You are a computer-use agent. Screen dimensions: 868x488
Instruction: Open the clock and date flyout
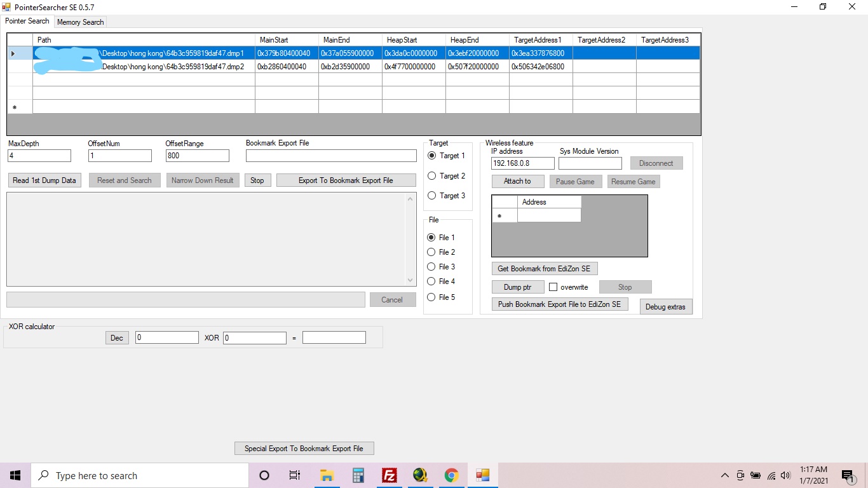click(813, 475)
